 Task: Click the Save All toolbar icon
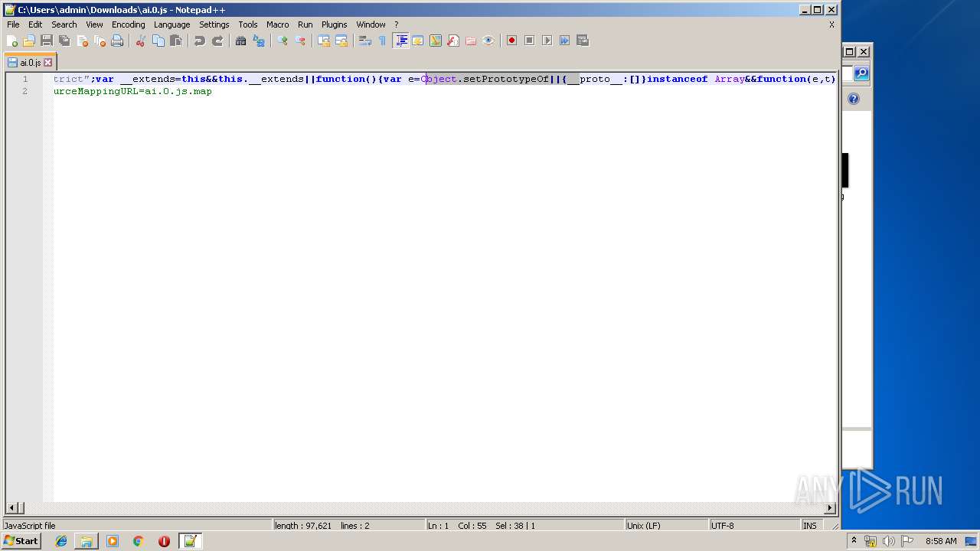(x=64, y=41)
